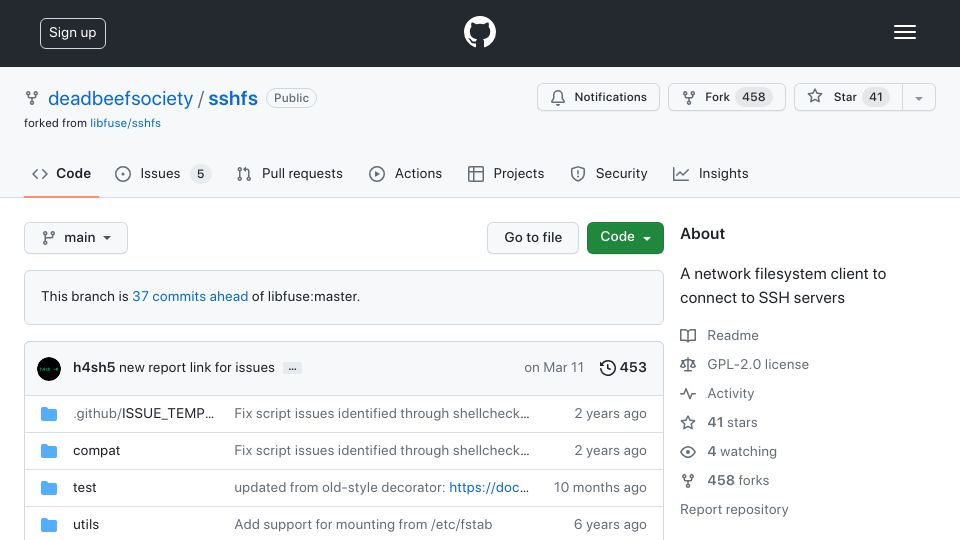View the 453 commits history
The width and height of the screenshot is (960, 540).
pos(623,367)
